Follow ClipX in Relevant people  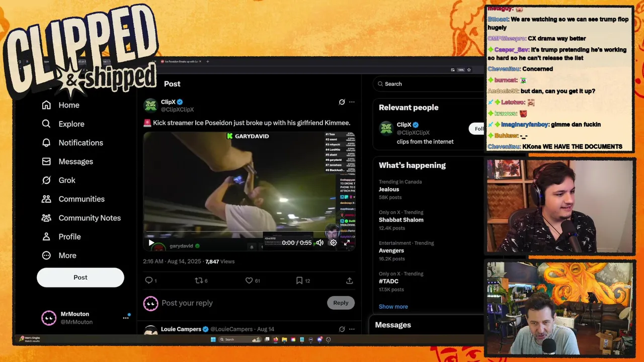point(477,129)
